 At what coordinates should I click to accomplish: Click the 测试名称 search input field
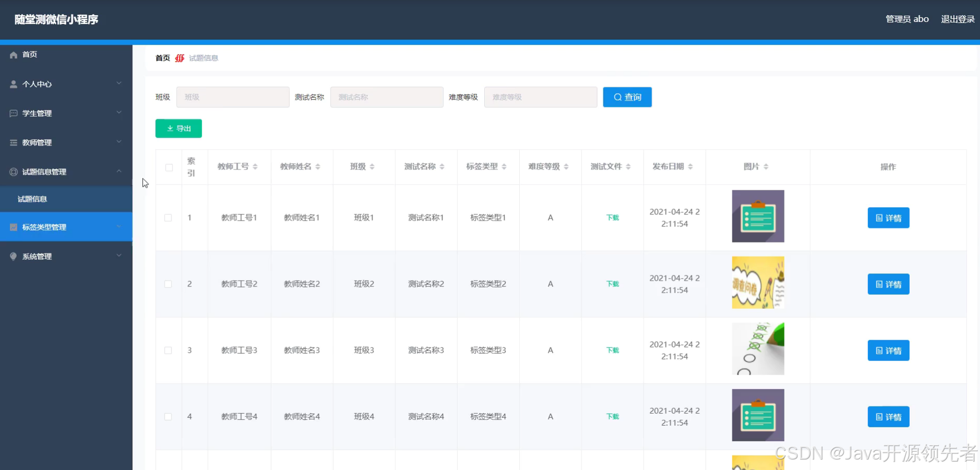click(387, 97)
